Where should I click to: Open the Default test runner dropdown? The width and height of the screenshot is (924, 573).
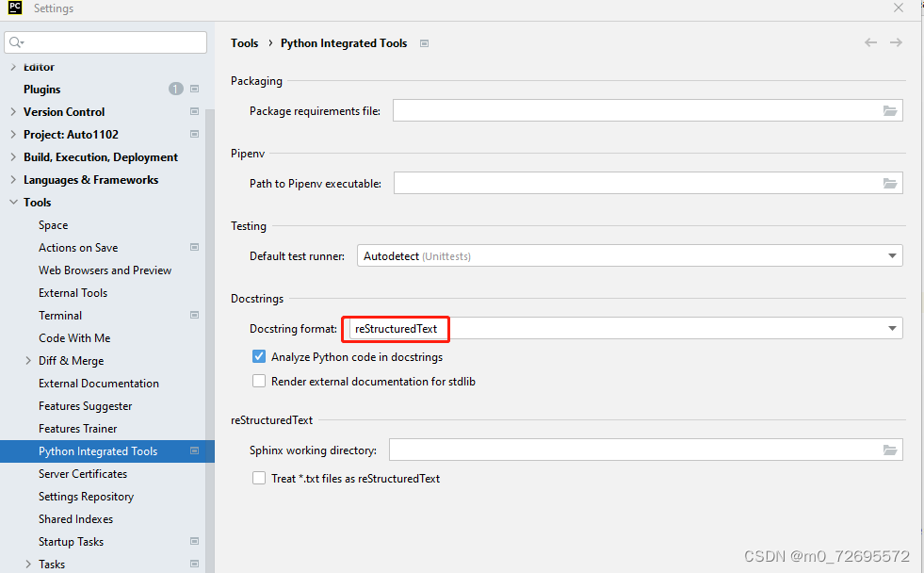[x=629, y=255]
